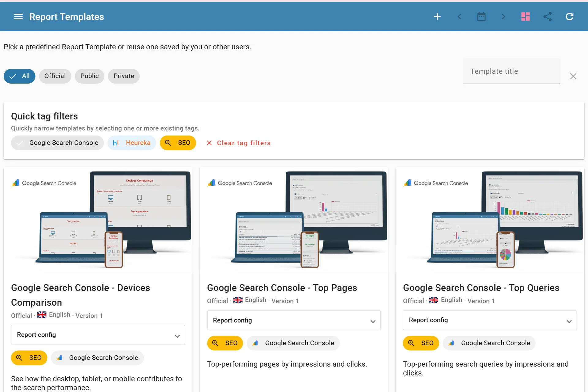Viewport: 588px width, 392px height.
Task: Select the title Google Search Console - Top Queries
Action: click(x=481, y=288)
